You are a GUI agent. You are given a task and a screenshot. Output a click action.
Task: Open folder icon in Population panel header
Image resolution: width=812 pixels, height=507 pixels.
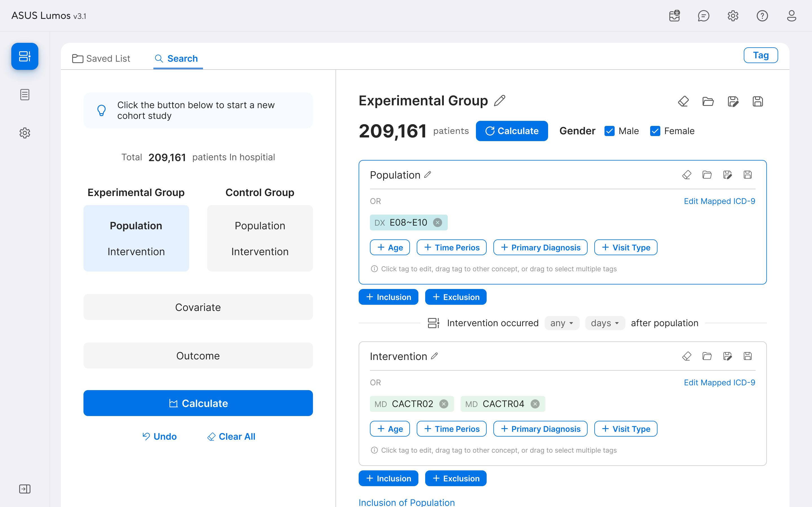point(707,175)
